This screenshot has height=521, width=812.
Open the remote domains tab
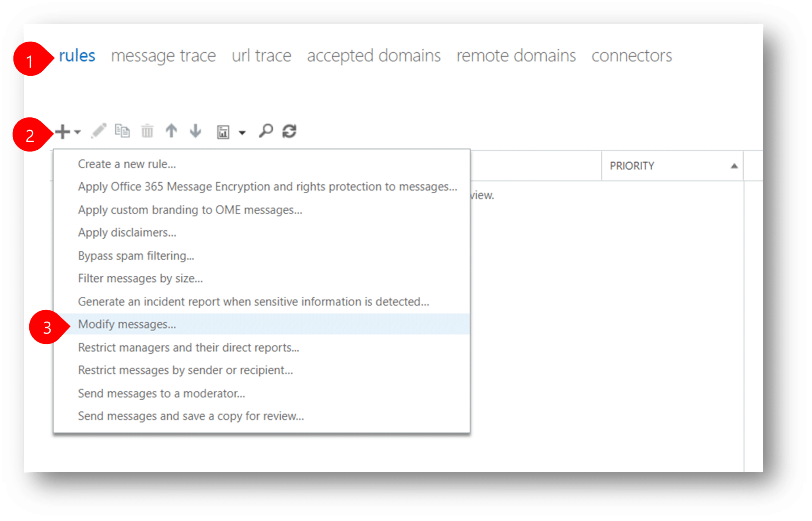516,55
